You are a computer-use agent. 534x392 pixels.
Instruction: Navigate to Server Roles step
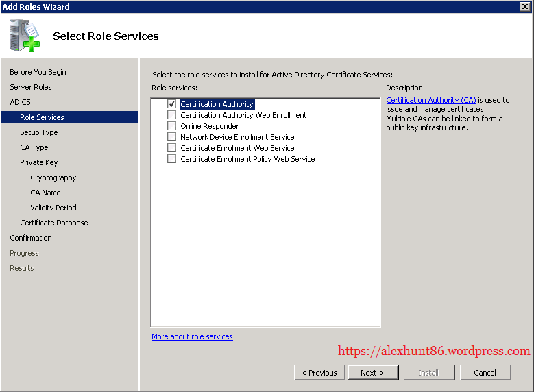coord(31,87)
